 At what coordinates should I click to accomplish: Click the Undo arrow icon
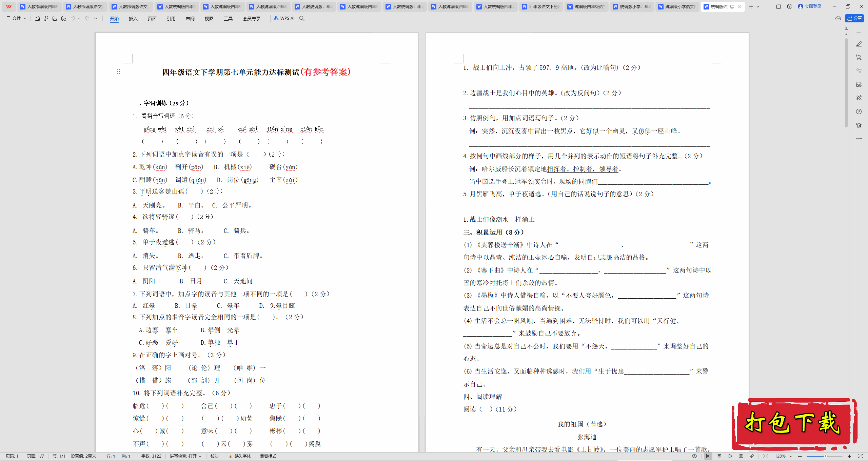(73, 18)
